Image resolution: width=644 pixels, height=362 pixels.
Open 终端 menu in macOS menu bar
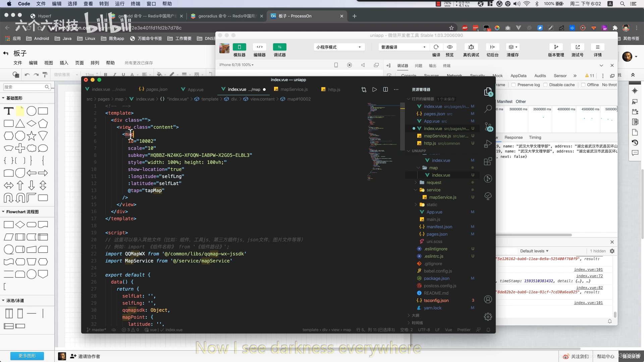(x=136, y=4)
